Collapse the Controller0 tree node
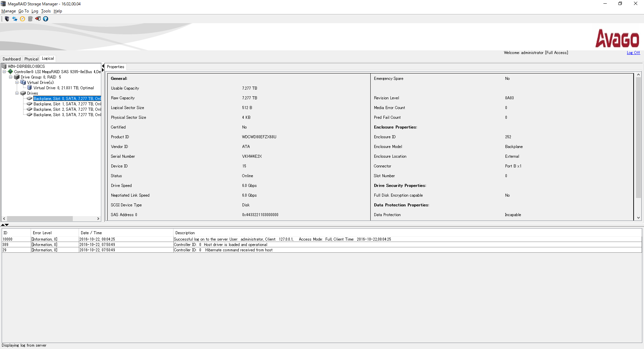Screen dimensions: 644x349 pos(4,71)
